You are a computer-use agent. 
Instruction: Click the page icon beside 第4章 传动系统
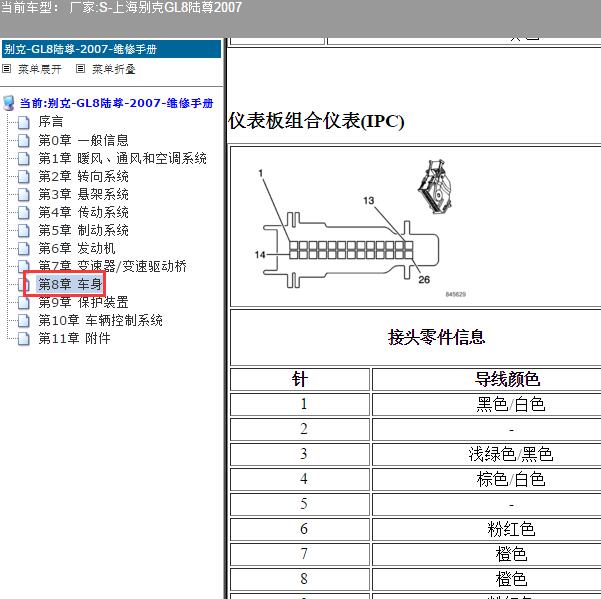click(24, 213)
